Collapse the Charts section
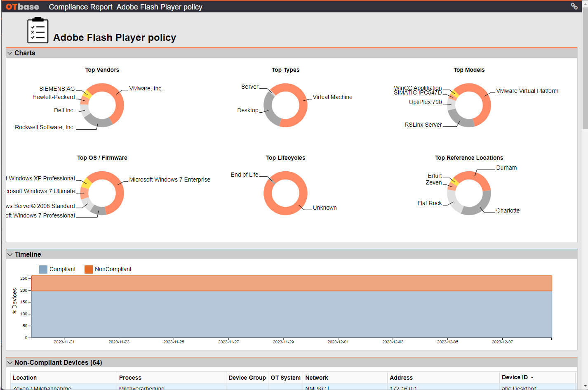This screenshot has height=390, width=588. (x=9, y=53)
